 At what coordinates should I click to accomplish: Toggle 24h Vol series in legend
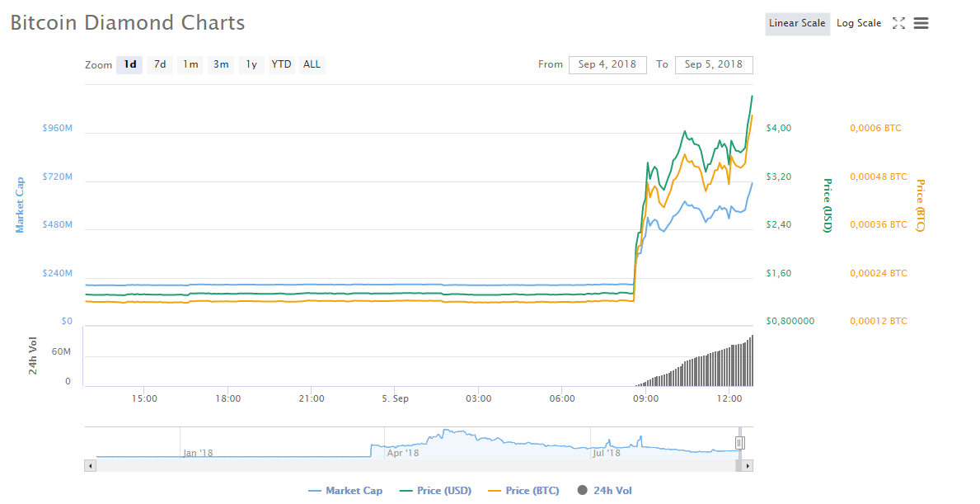(605, 491)
